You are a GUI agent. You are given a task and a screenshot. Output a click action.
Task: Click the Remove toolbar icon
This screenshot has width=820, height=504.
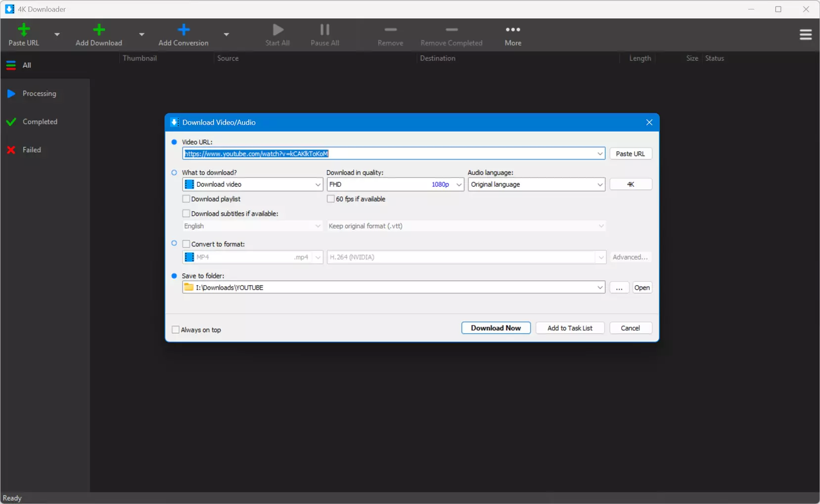tap(391, 30)
